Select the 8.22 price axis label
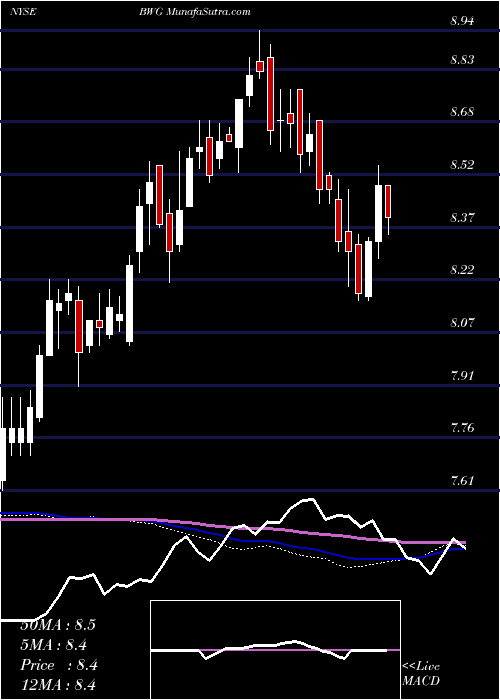500x700 pixels. point(462,270)
